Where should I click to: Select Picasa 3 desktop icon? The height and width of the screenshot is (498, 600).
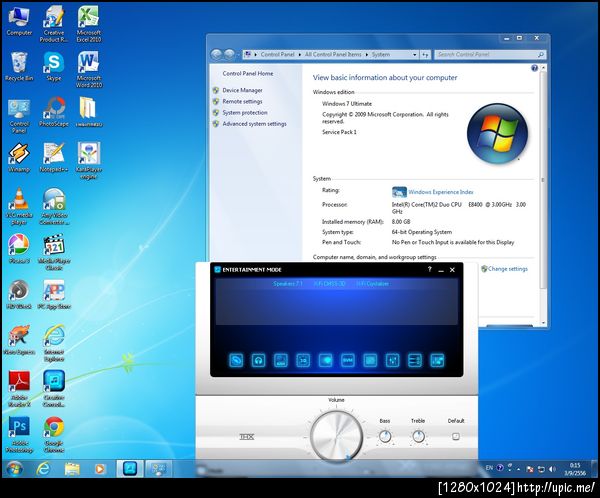pos(19,249)
